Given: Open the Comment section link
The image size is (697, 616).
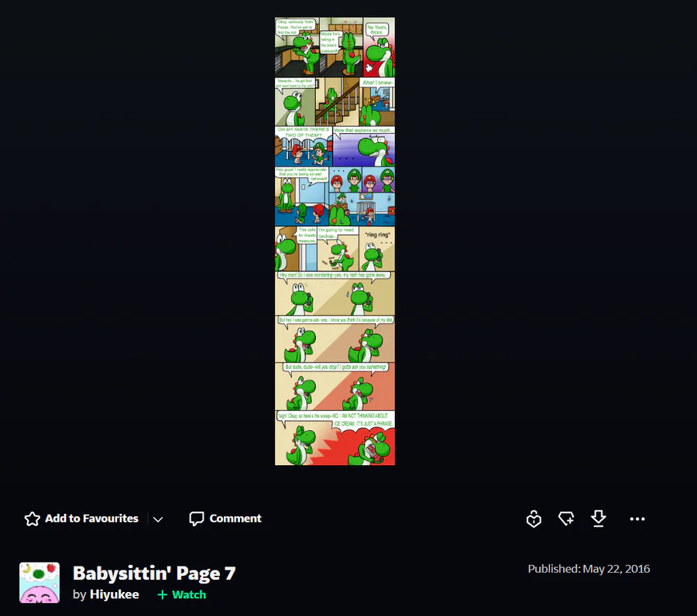Looking at the screenshot, I should pyautogui.click(x=235, y=518).
